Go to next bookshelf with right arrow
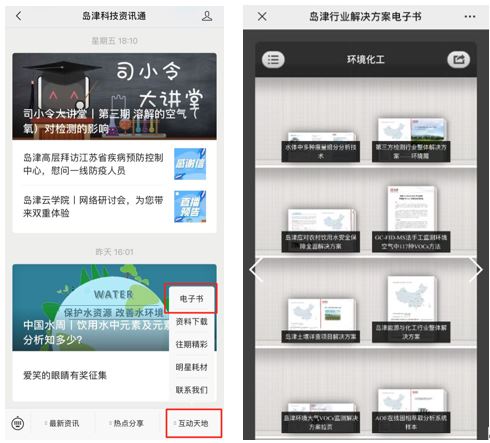The image size is (490, 443). click(x=476, y=269)
